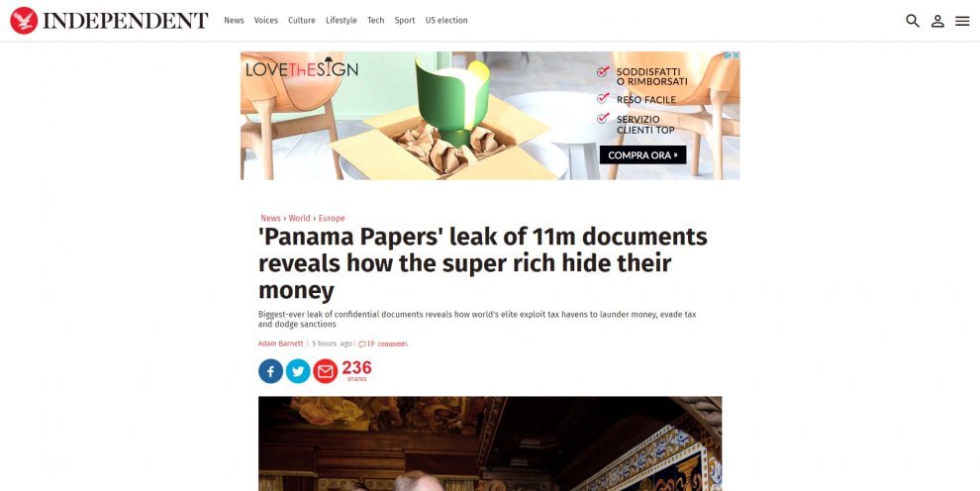Go to the Lifestyle section
Image resolution: width=980 pixels, height=491 pixels.
click(342, 21)
